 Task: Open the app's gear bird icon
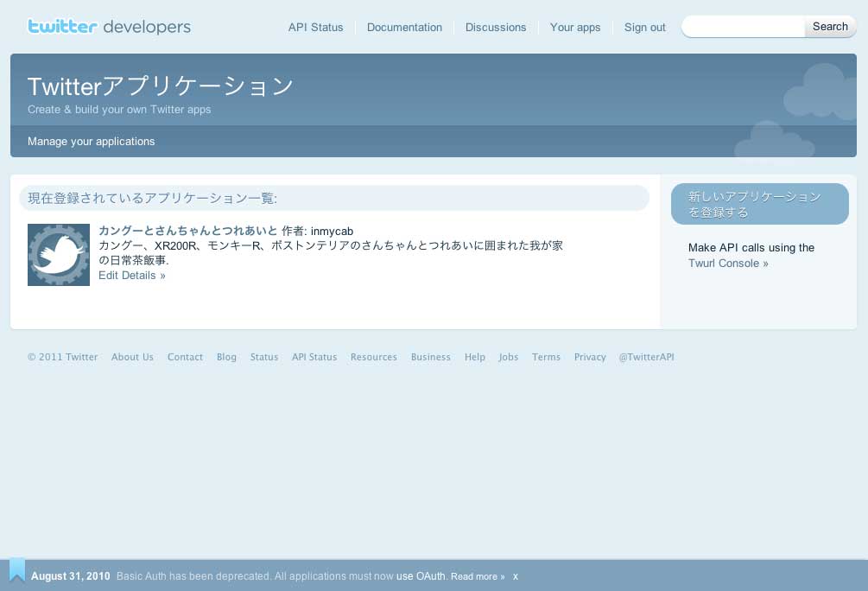pos(59,255)
